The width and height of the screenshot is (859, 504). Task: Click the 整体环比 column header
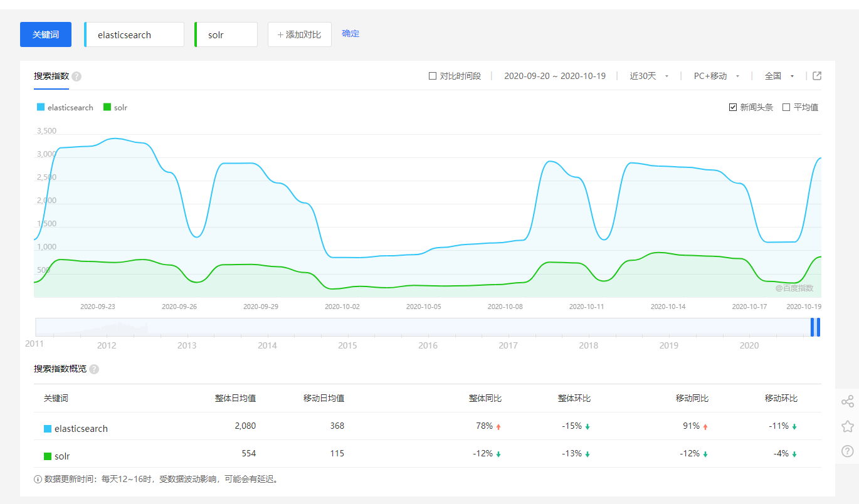coord(574,398)
